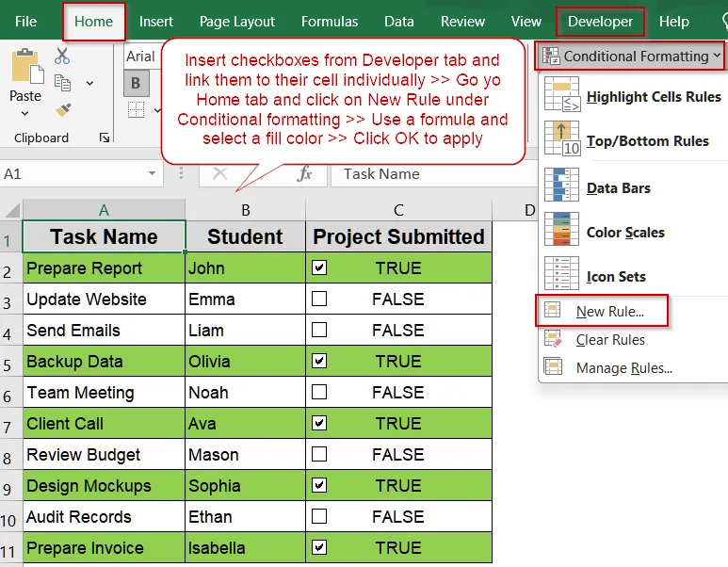Check the checkbox in Mason's row
728x567 pixels.
[319, 454]
